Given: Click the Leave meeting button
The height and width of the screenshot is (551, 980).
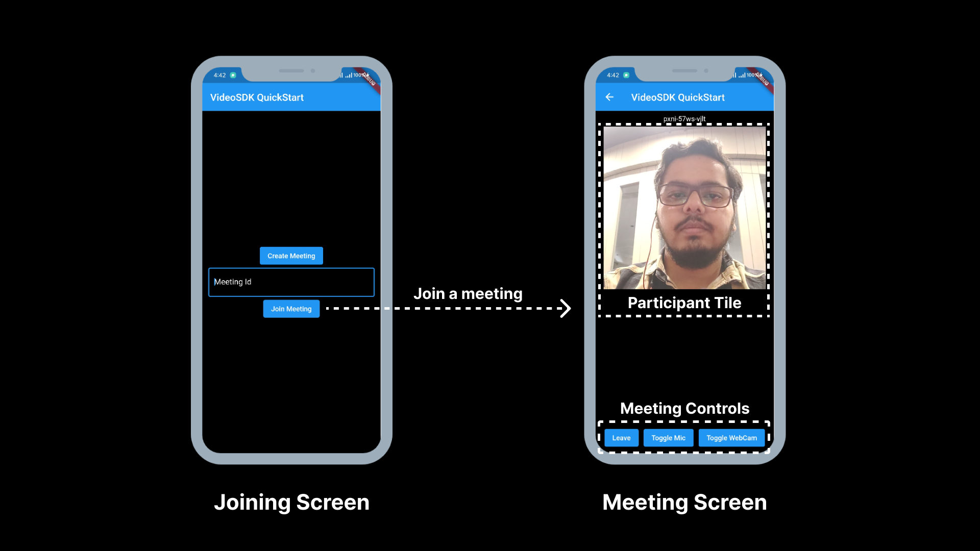Looking at the screenshot, I should 621,437.
